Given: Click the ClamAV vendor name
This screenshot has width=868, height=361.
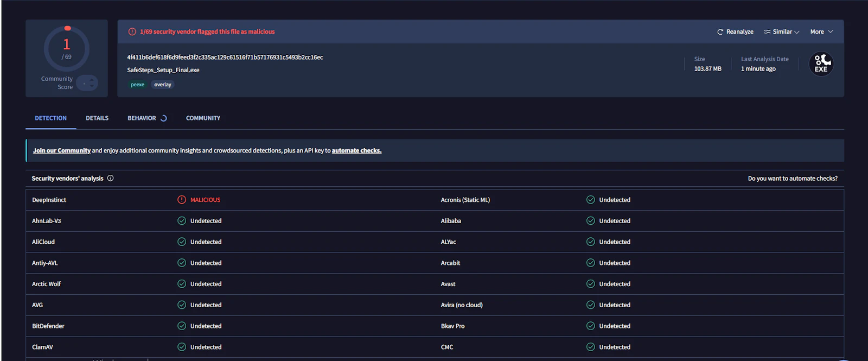Looking at the screenshot, I should pos(42,347).
